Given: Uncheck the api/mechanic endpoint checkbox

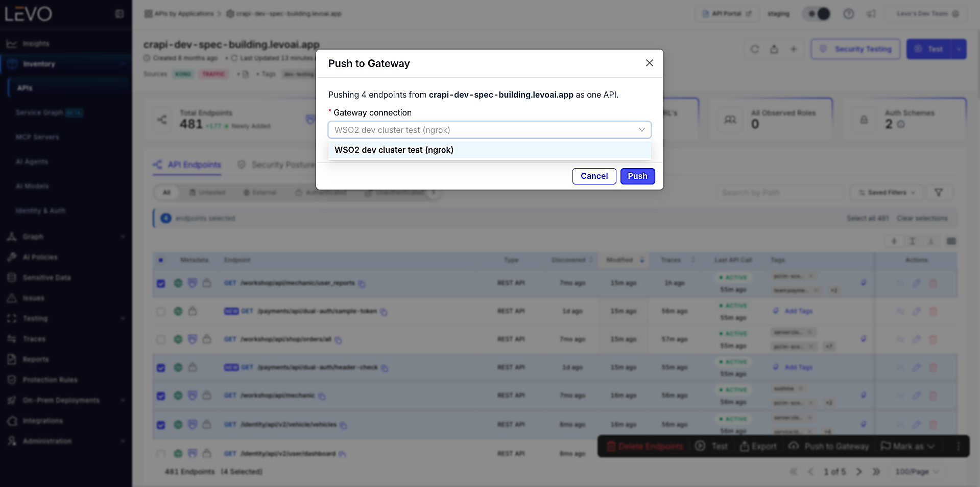Looking at the screenshot, I should pyautogui.click(x=161, y=396).
